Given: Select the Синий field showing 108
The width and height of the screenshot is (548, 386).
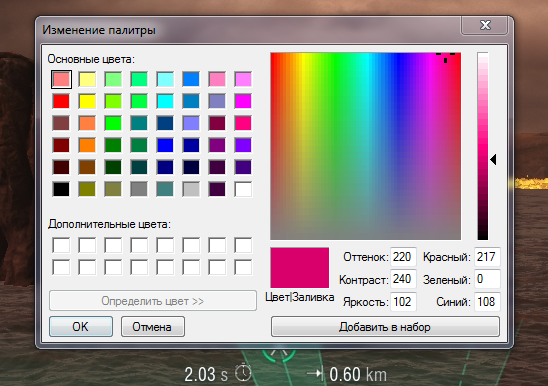Looking at the screenshot, I should click(487, 302).
